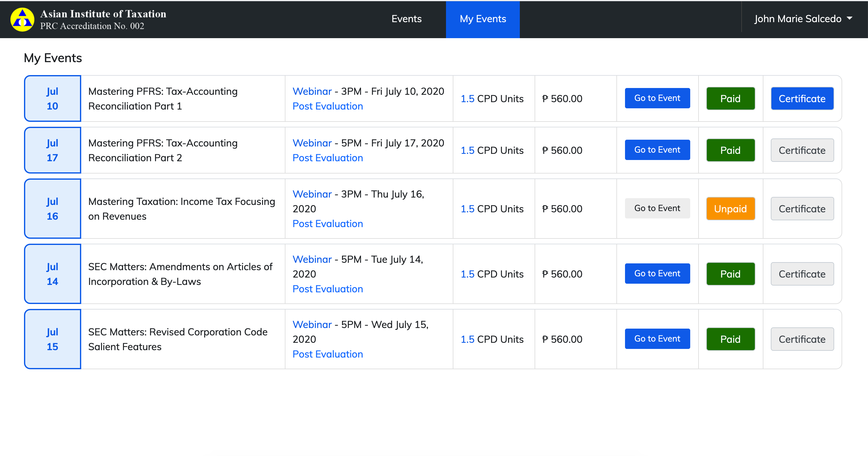Click the Jul 15 date tile
The width and height of the screenshot is (868, 456).
click(53, 339)
